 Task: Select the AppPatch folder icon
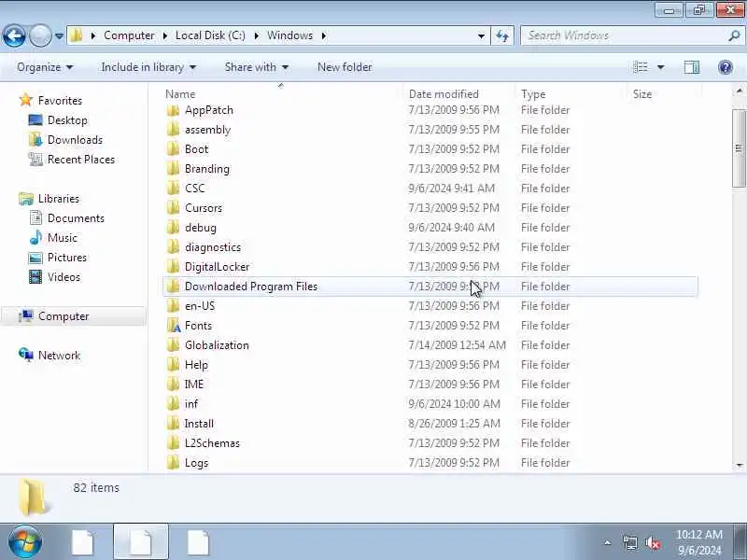point(174,110)
